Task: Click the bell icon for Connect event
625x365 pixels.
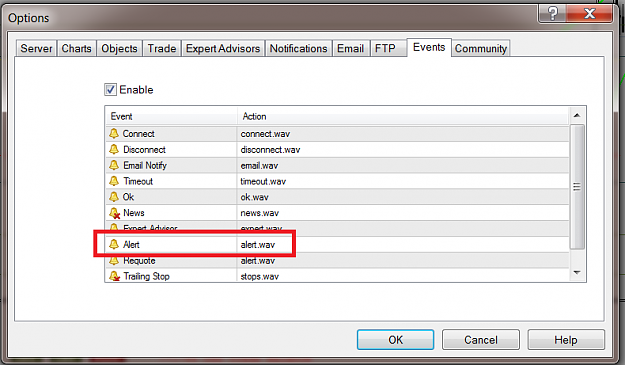Action: (x=114, y=133)
